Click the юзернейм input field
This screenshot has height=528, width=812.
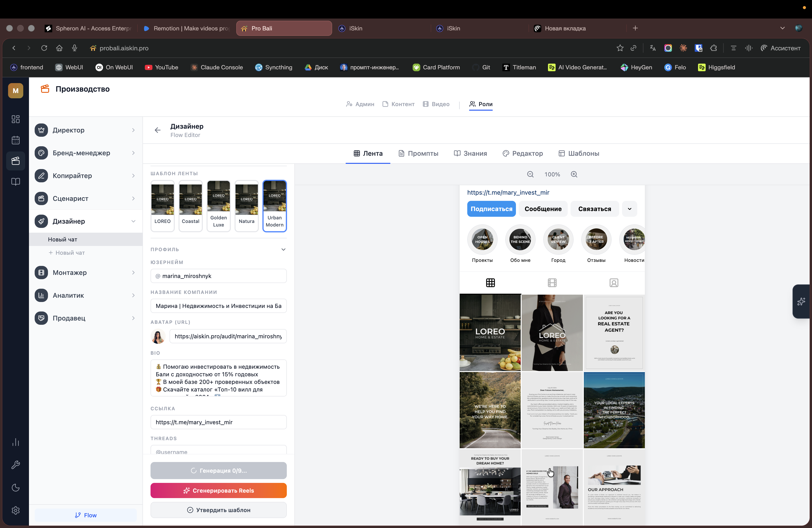pyautogui.click(x=218, y=276)
